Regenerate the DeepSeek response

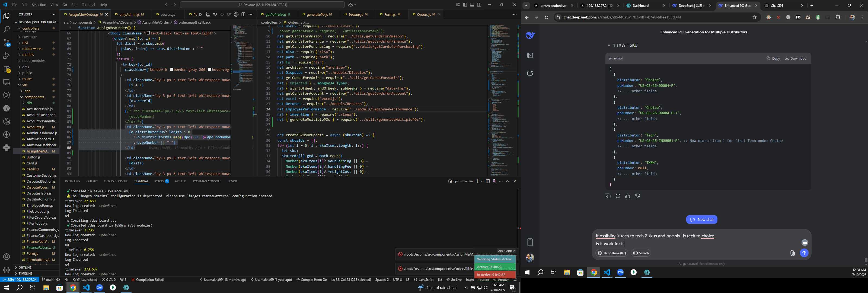point(618,196)
